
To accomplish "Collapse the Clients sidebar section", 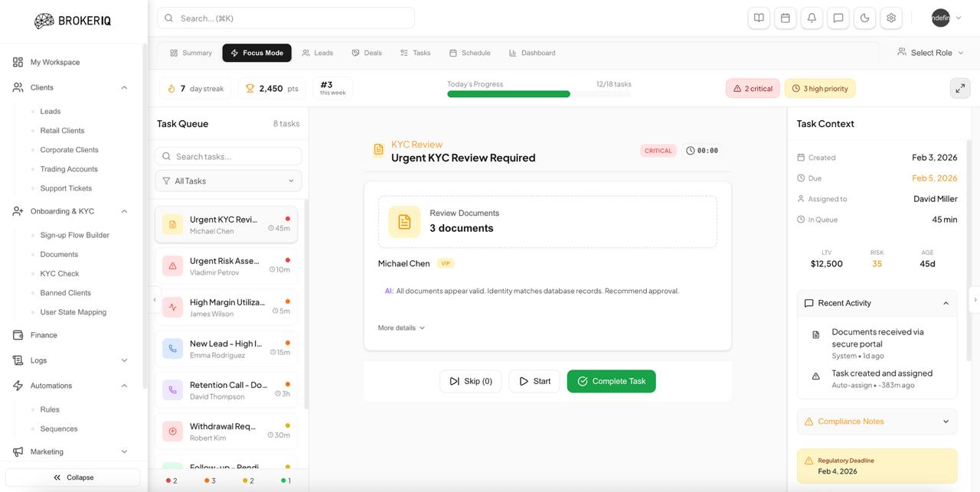I will (124, 87).
